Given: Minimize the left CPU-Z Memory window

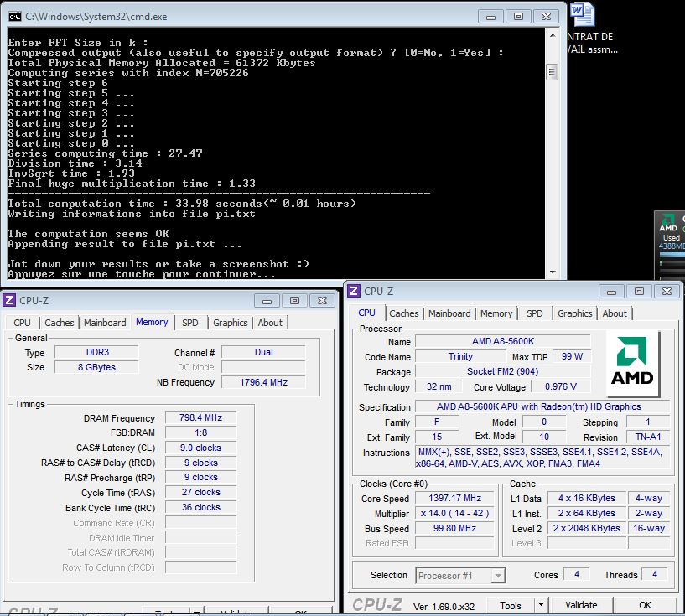Looking at the screenshot, I should [x=267, y=300].
